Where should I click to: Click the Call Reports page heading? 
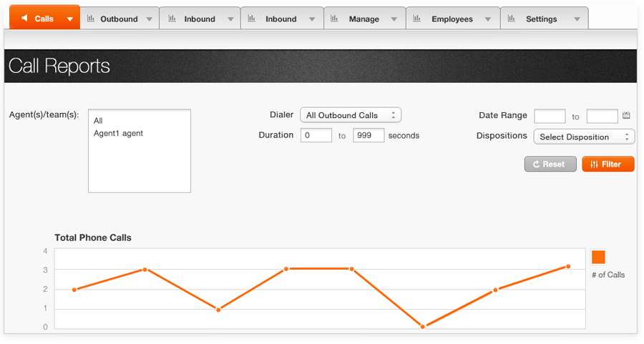59,66
